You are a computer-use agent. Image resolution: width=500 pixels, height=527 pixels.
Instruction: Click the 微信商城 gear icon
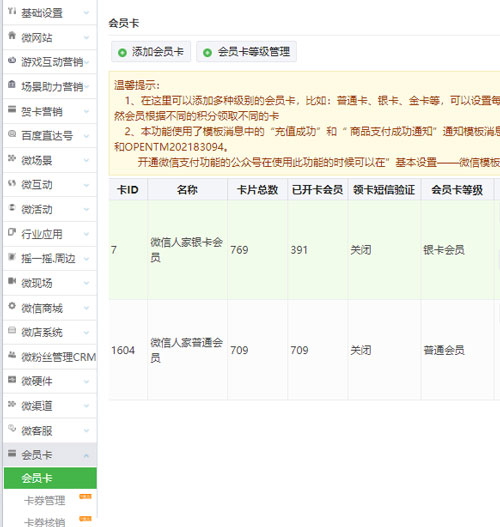[x=12, y=306]
